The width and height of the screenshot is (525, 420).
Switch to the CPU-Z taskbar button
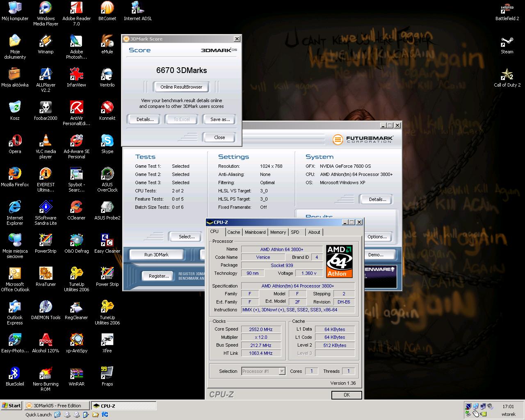tap(123, 406)
